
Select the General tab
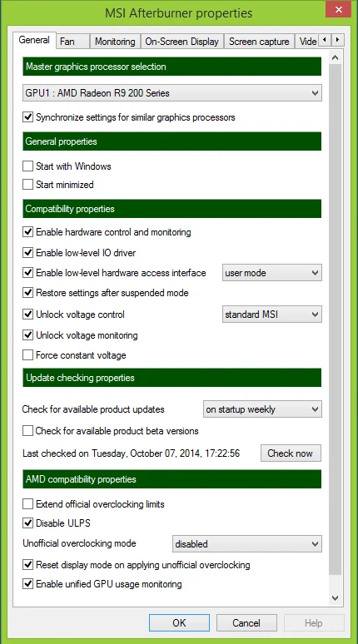click(x=34, y=40)
